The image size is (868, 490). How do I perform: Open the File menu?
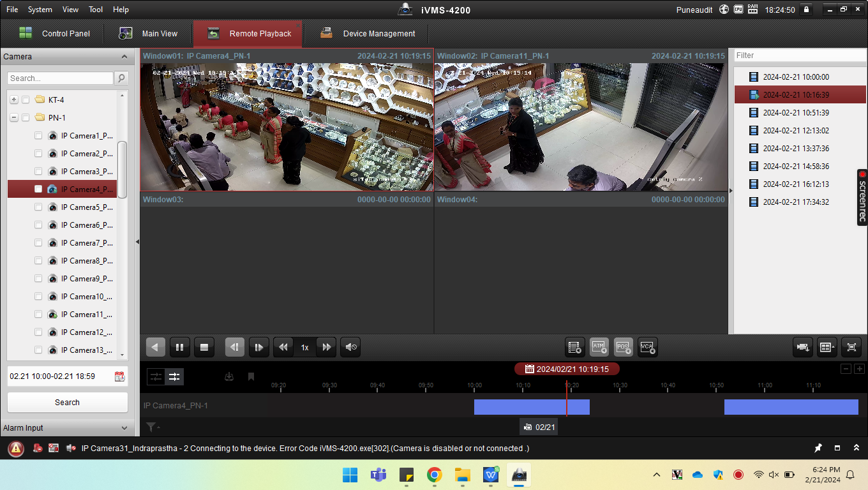click(12, 10)
